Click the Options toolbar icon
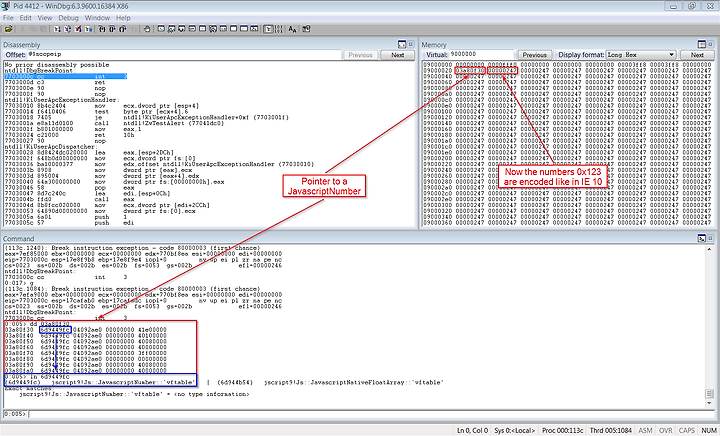The width and height of the screenshot is (720, 436). click(x=306, y=29)
